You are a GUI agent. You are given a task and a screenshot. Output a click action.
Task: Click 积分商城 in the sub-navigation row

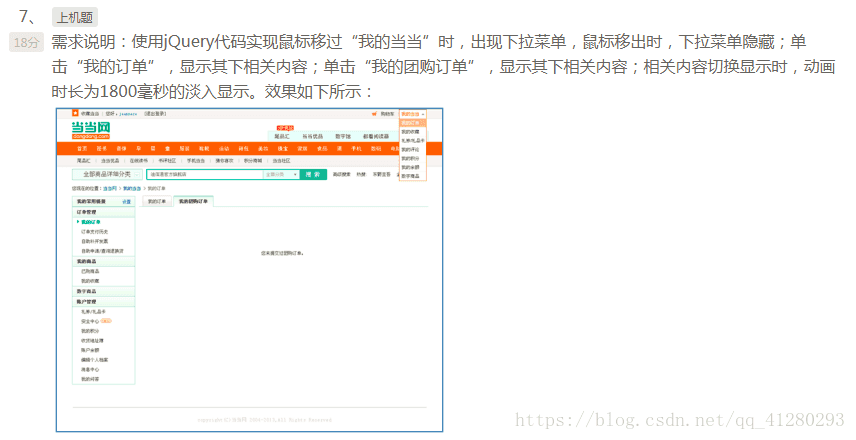point(252,160)
